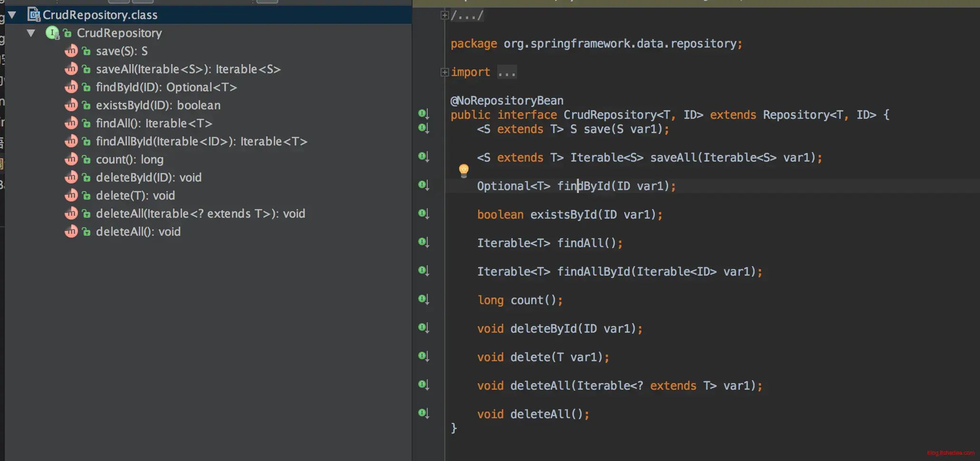Select findById(ID): Optional<T> in structure tree

(166, 87)
